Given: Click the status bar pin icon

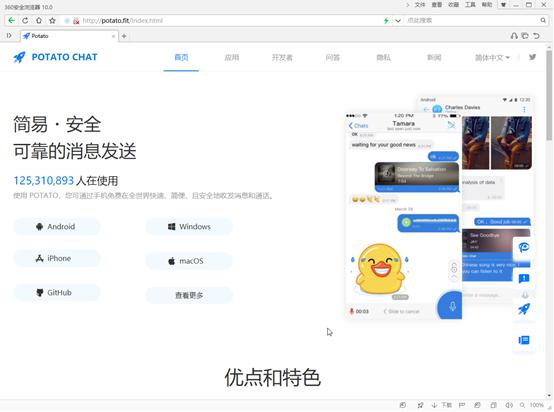Looking at the screenshot, I should 420,405.
